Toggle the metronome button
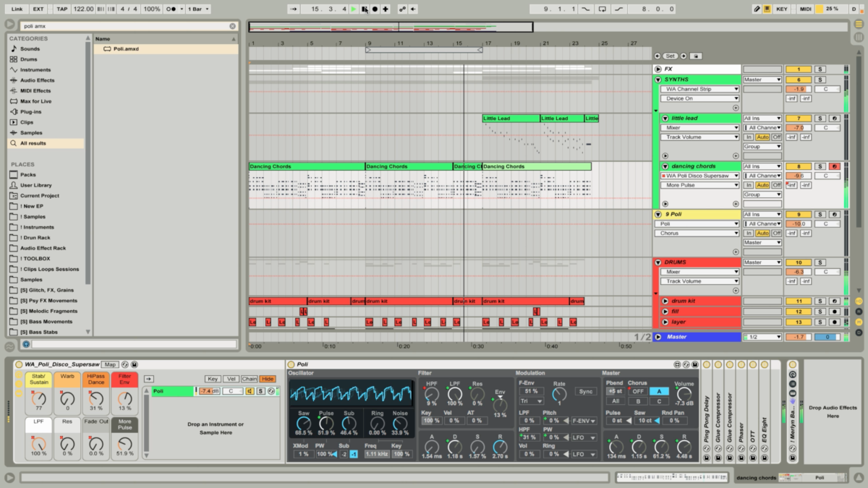 [173, 9]
